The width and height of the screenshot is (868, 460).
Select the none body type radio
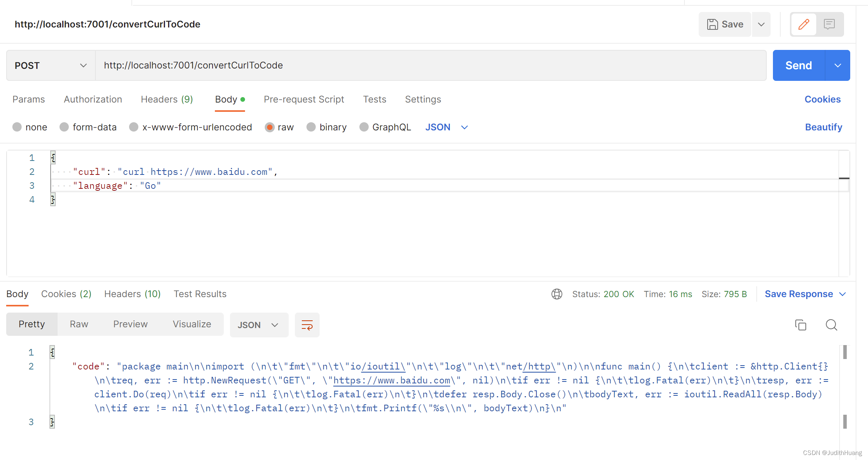17,127
